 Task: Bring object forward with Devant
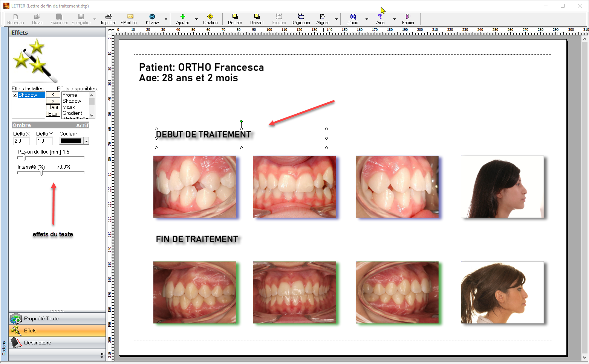tap(257, 17)
